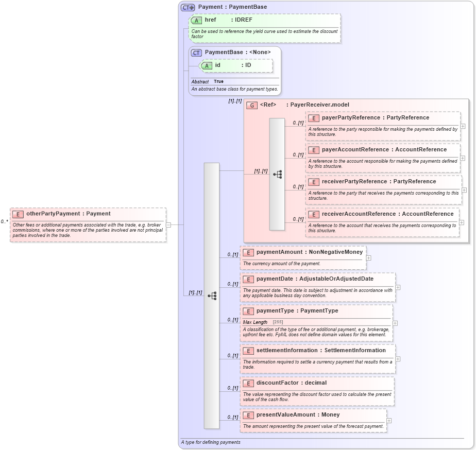Click the paymentType description about brokerage fees
This screenshot has height=450, width=476.
coord(316,332)
